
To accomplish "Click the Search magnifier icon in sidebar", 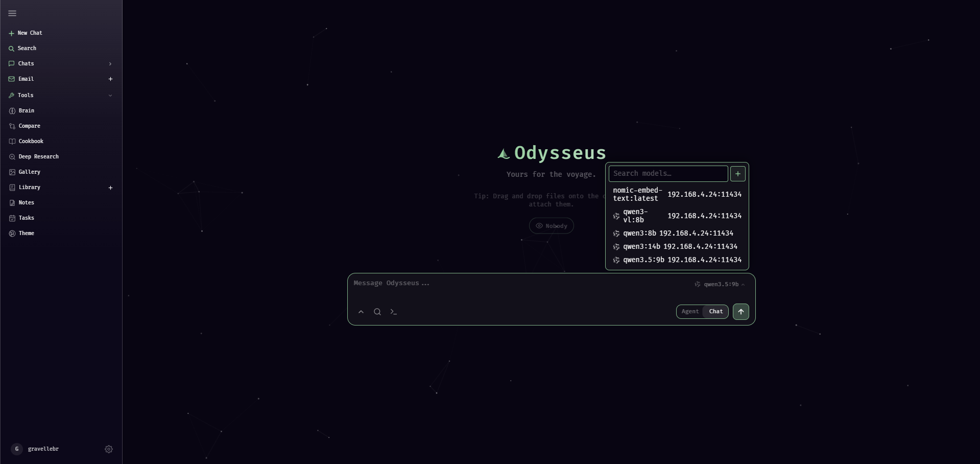I will [11, 49].
